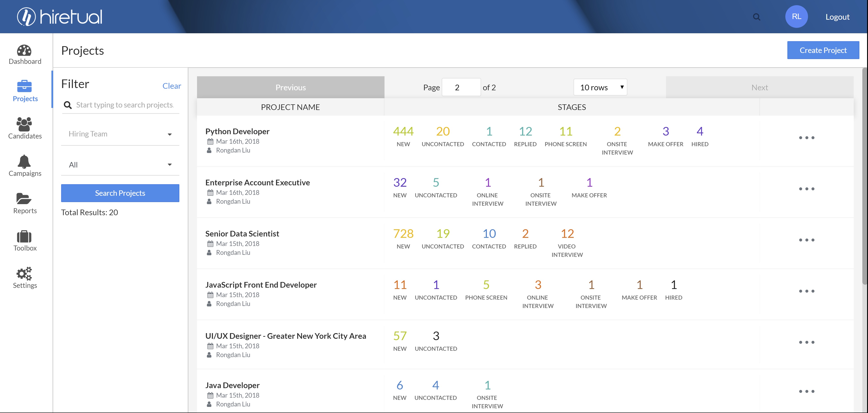868x413 pixels.
Task: Focus the project search text field
Action: (125, 105)
